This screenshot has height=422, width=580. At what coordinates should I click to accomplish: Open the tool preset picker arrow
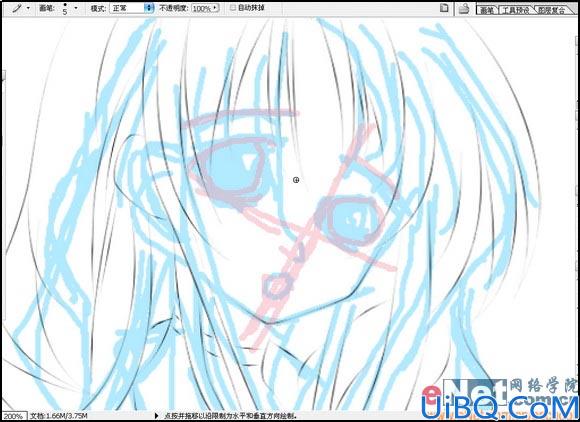pyautogui.click(x=28, y=8)
